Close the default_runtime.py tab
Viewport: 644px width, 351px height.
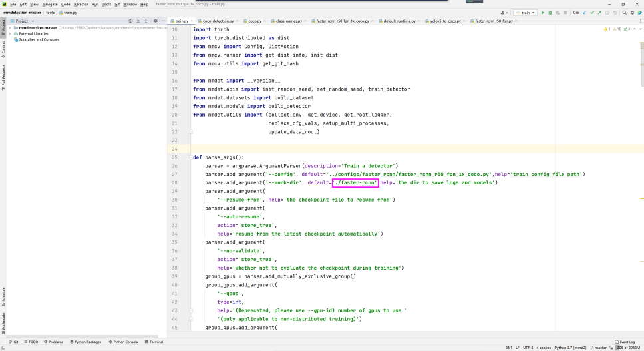pyautogui.click(x=418, y=21)
